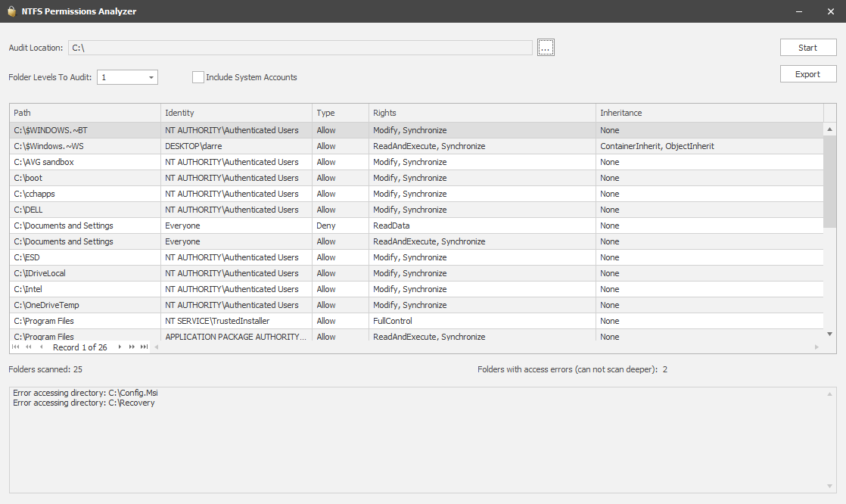Advance to the next record
The width and height of the screenshot is (846, 504).
click(x=120, y=347)
